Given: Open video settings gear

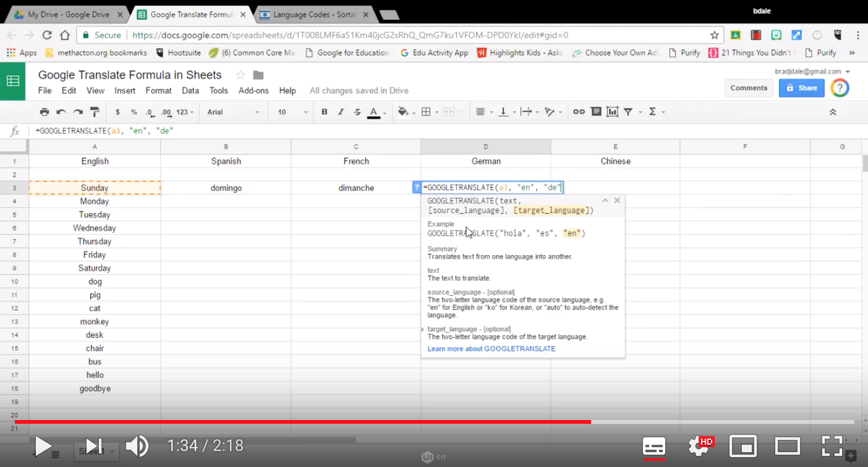Looking at the screenshot, I should pos(699,445).
